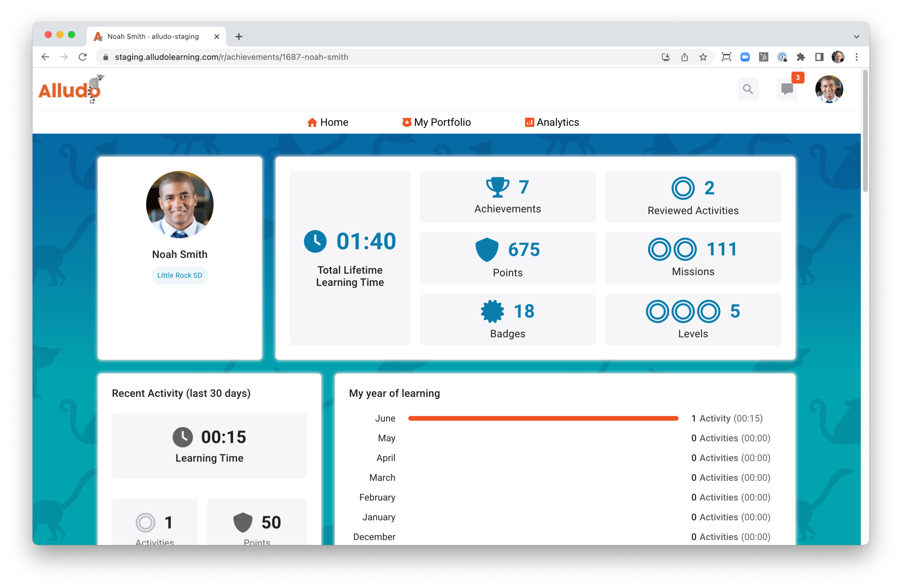Click the lifetime learning time 01:40
The image size is (902, 588).
tap(366, 241)
